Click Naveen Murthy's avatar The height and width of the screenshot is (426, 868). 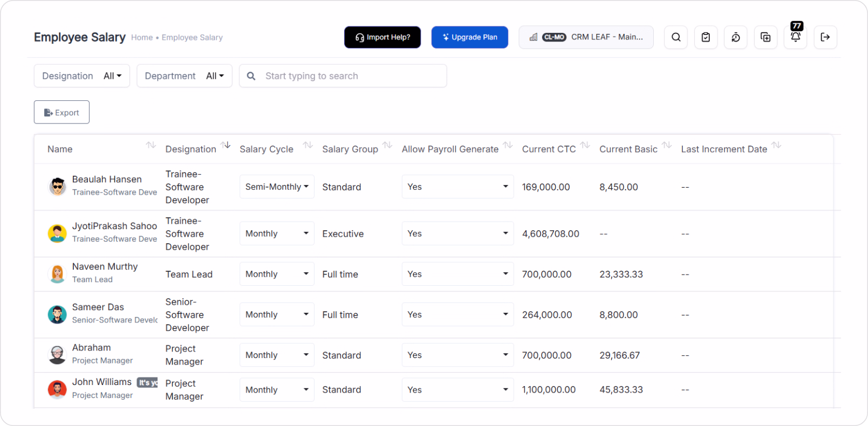[x=57, y=274]
